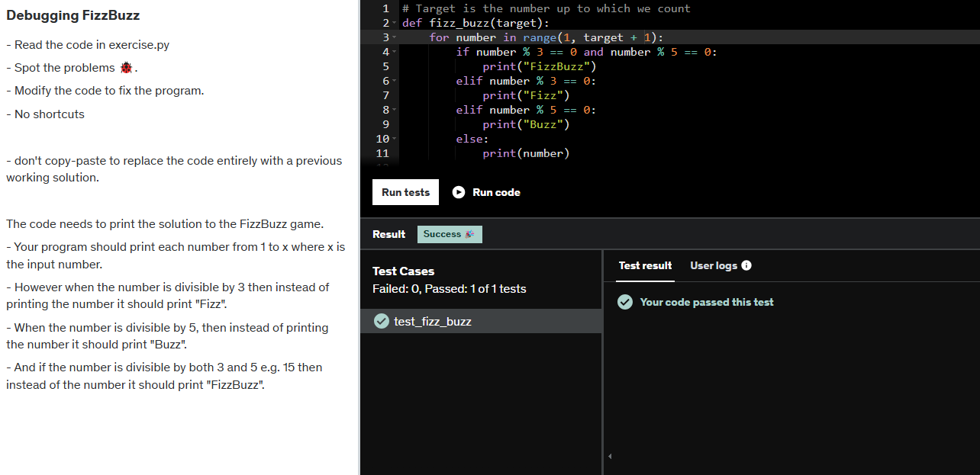980x475 pixels.
Task: Collapse code fold arrow on line 3
Action: [x=395, y=38]
